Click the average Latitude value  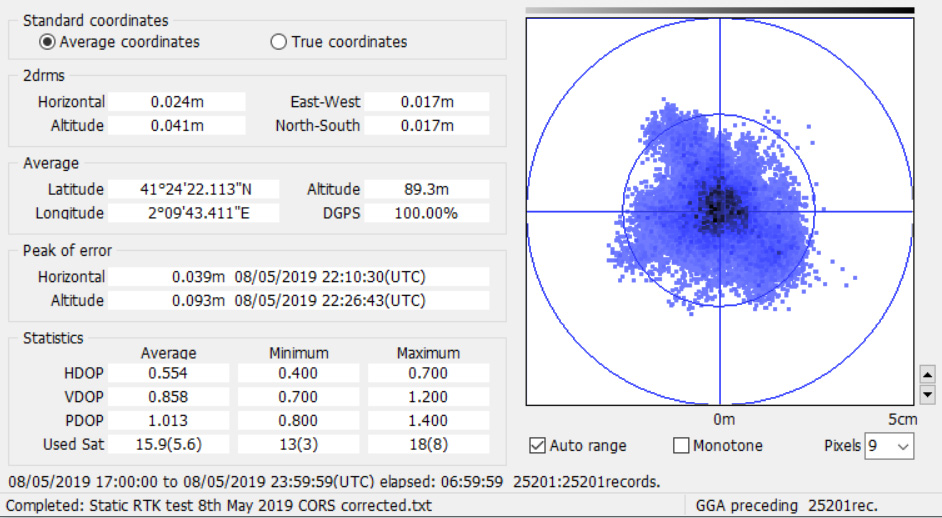(x=196, y=189)
